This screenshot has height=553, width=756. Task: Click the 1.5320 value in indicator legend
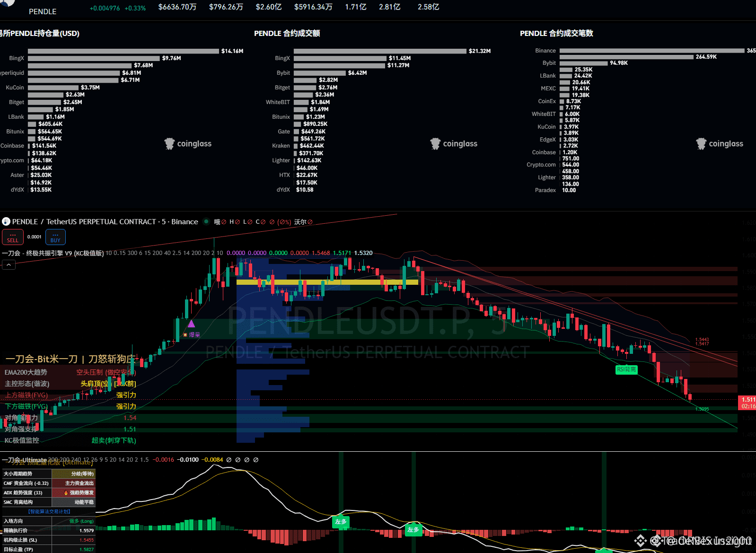[363, 253]
